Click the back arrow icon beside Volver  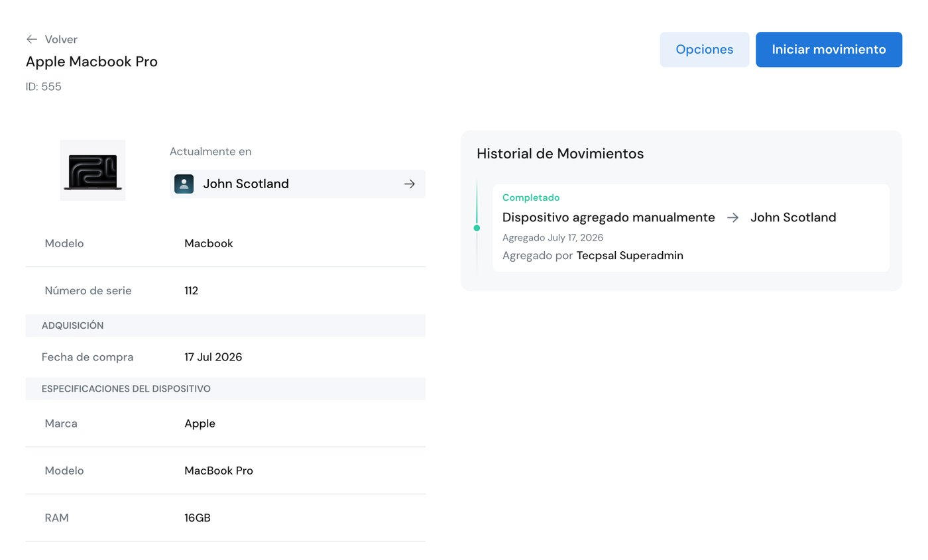31,39
